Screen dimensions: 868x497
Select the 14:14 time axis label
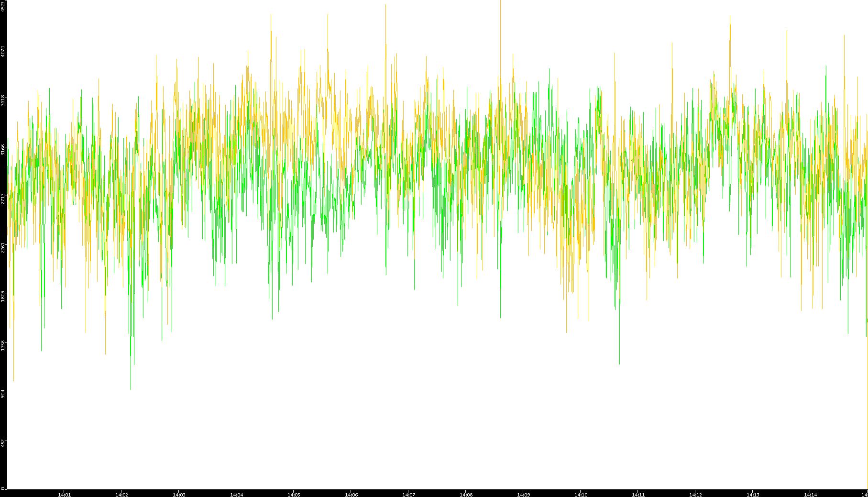(810, 495)
